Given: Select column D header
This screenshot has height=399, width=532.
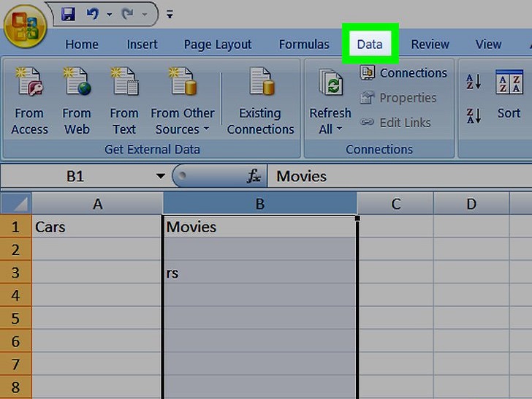Looking at the screenshot, I should (471, 204).
